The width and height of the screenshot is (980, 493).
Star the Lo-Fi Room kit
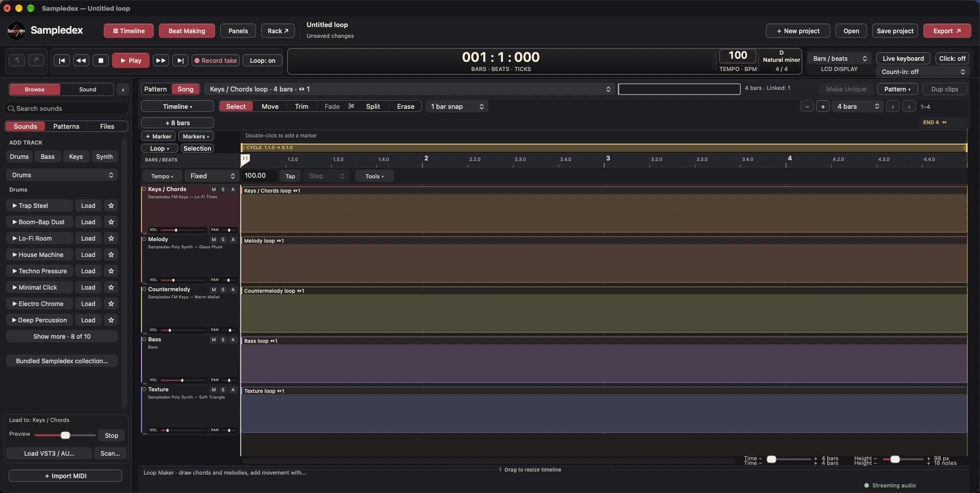point(111,238)
